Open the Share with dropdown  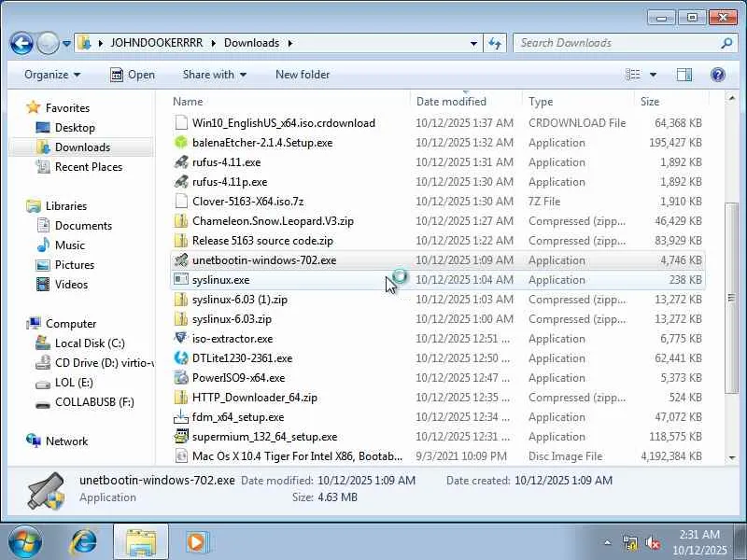click(215, 75)
